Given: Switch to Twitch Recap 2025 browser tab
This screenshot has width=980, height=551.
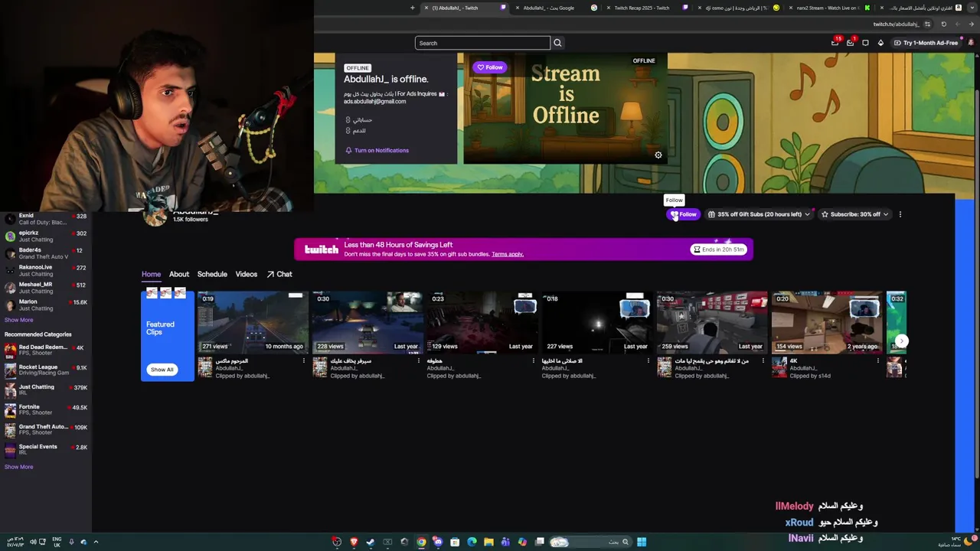Looking at the screenshot, I should [x=646, y=8].
